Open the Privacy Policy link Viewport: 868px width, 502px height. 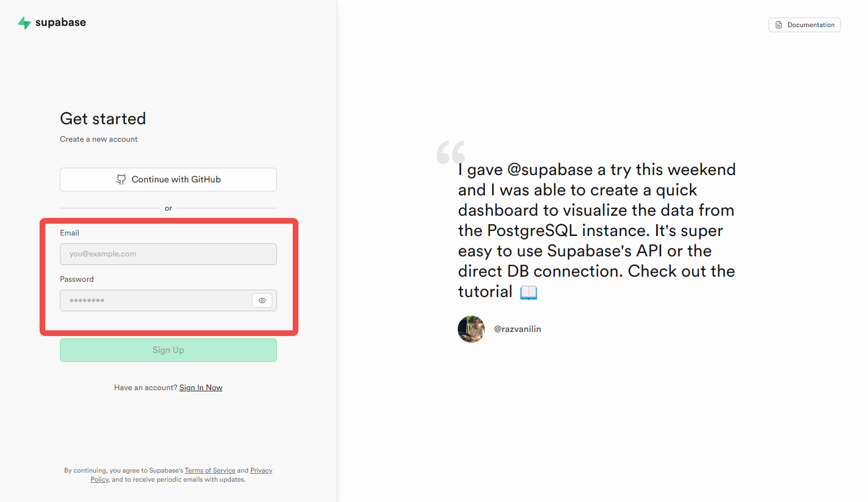pos(261,470)
